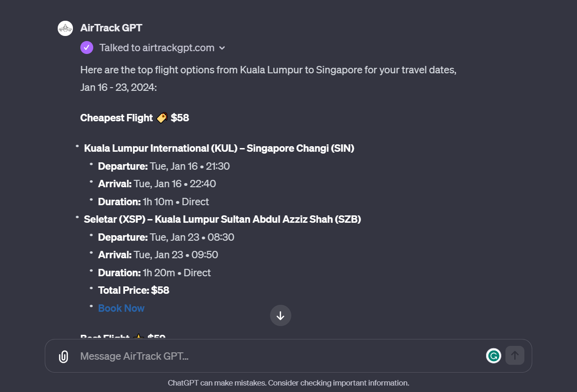Select the Seletar (XSP) return route line
The height and width of the screenshot is (392, 577).
(x=222, y=220)
